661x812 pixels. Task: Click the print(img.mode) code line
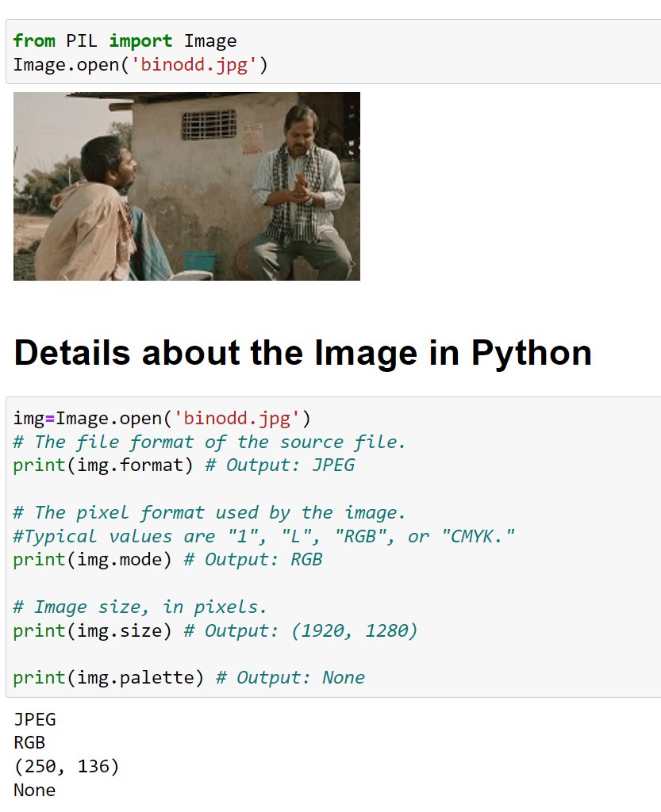168,559
